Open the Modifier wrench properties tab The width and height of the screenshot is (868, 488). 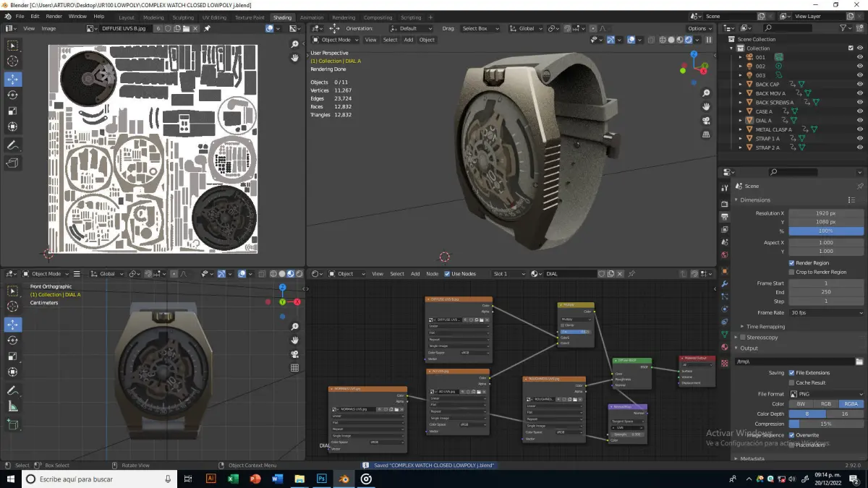(725, 283)
